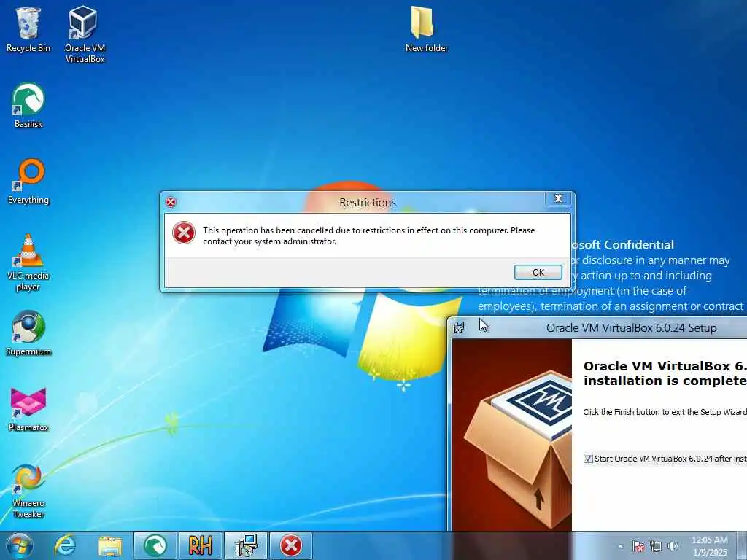Viewport: 747px width, 560px height.
Task: Close the Restrictions dialog with X
Action: tap(558, 198)
